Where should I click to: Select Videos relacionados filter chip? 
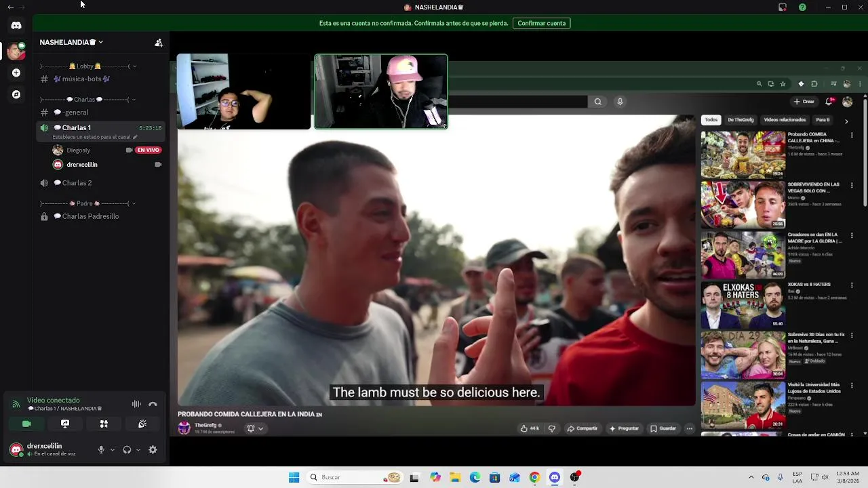(x=785, y=120)
